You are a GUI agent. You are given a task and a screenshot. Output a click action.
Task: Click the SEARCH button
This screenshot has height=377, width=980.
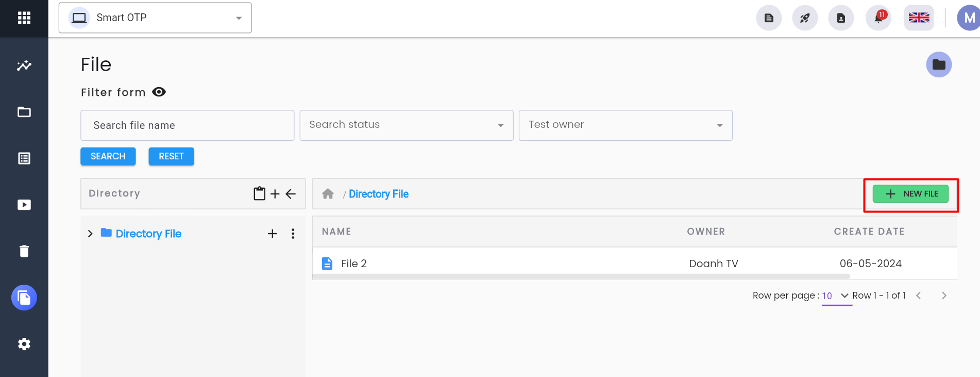point(108,156)
